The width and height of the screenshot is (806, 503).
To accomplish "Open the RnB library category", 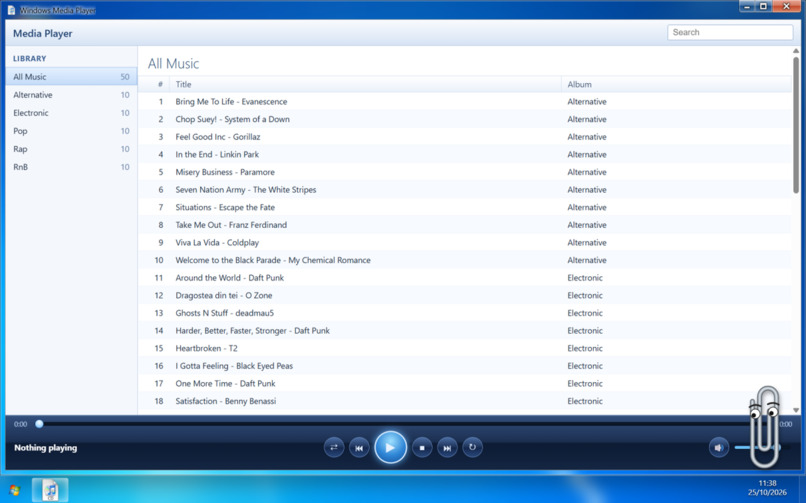I will (71, 167).
